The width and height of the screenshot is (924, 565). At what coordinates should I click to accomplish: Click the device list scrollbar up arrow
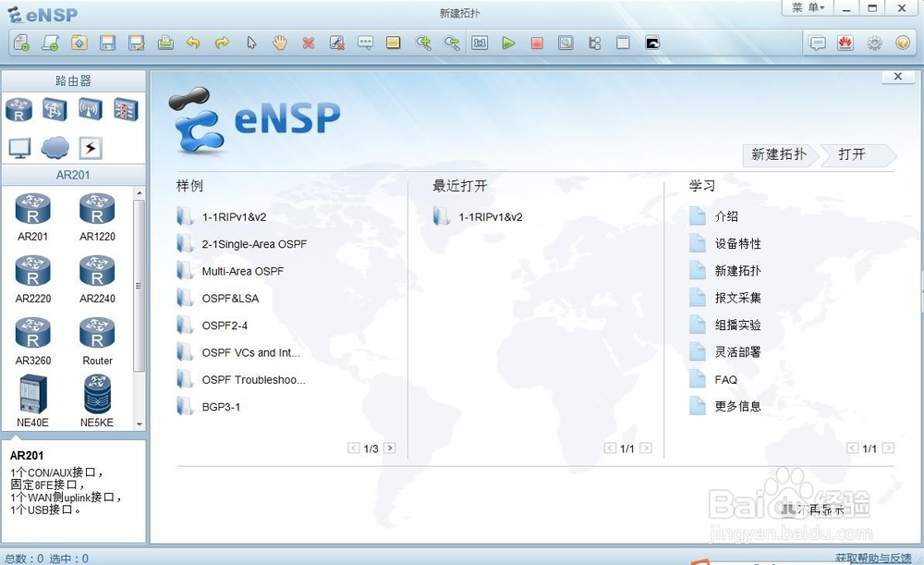click(x=140, y=193)
